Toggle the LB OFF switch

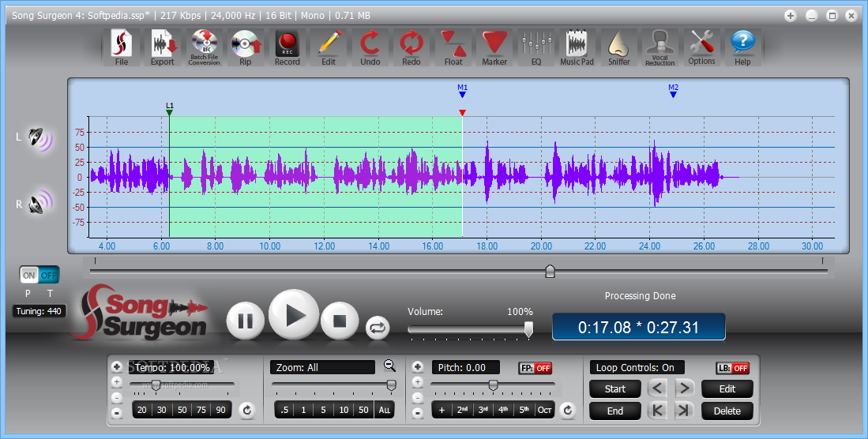tap(732, 368)
